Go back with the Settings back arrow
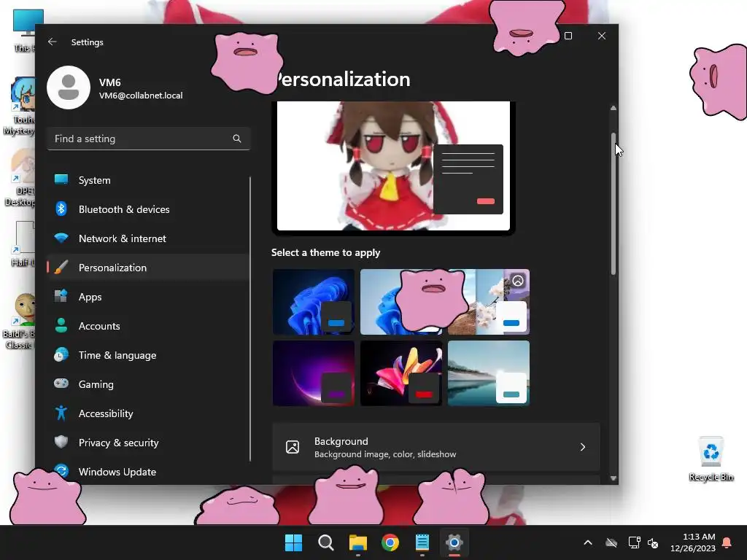 click(x=53, y=42)
